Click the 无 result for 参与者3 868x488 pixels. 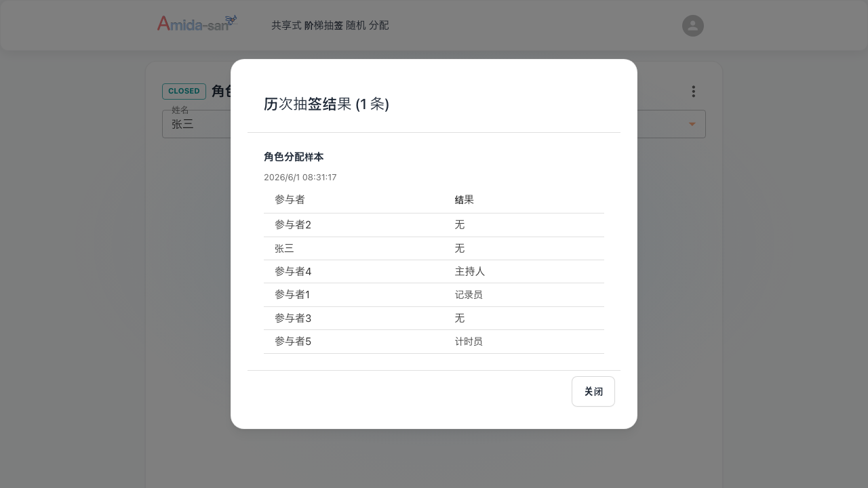(x=460, y=319)
